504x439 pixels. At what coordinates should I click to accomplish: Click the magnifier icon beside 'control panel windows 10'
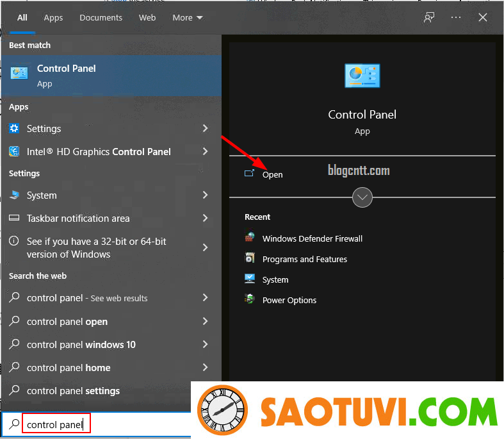pyautogui.click(x=14, y=344)
